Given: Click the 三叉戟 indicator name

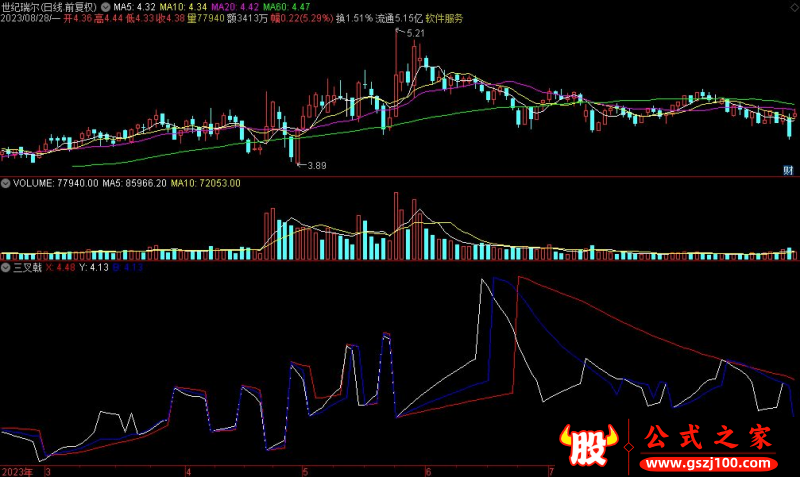Looking at the screenshot, I should tap(28, 267).
